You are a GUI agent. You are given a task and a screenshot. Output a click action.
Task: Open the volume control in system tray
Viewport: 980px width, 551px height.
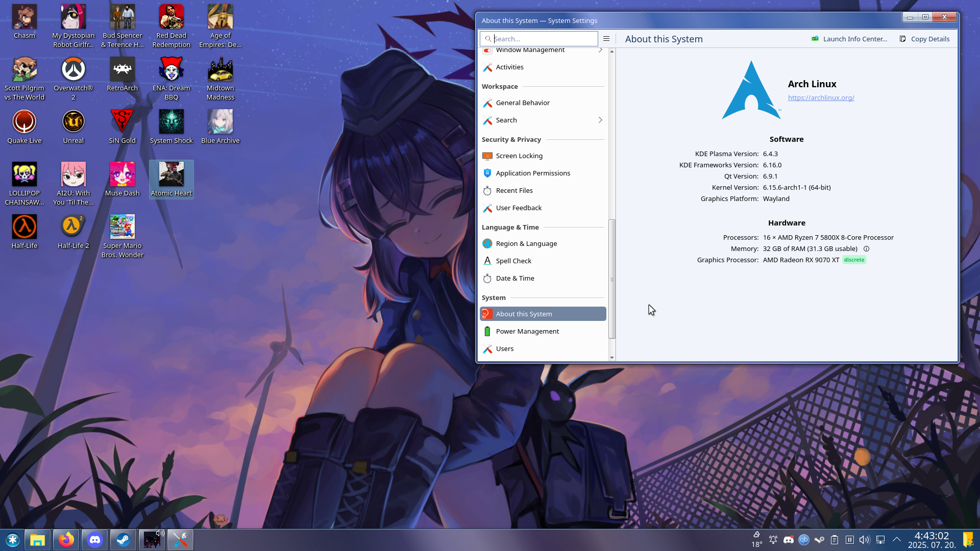864,540
